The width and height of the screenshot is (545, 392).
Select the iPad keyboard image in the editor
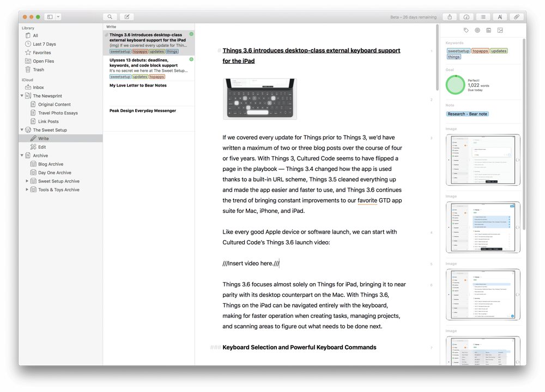[260, 99]
